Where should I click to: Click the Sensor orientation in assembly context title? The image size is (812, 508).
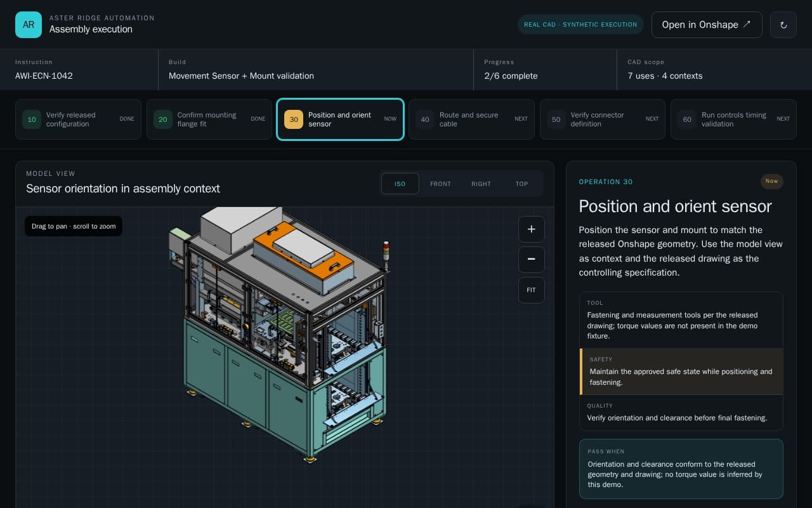[x=123, y=189]
